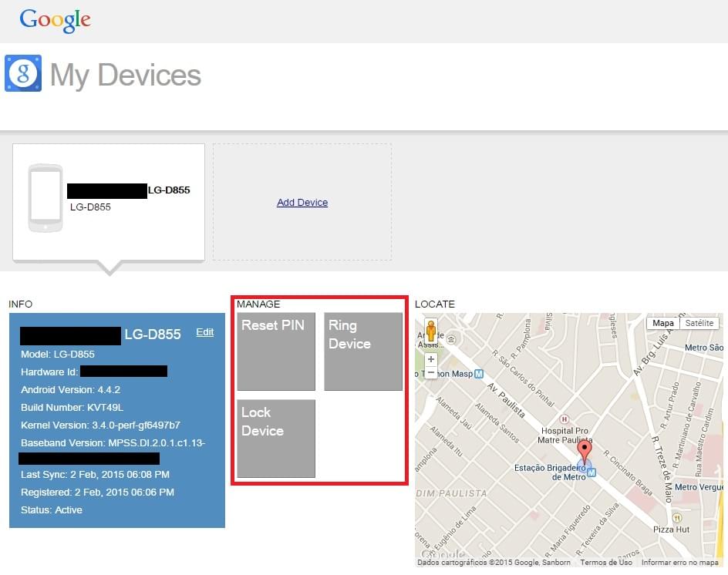This screenshot has width=728, height=575.
Task: Click the MANAGE section heading
Action: pyautogui.click(x=258, y=304)
